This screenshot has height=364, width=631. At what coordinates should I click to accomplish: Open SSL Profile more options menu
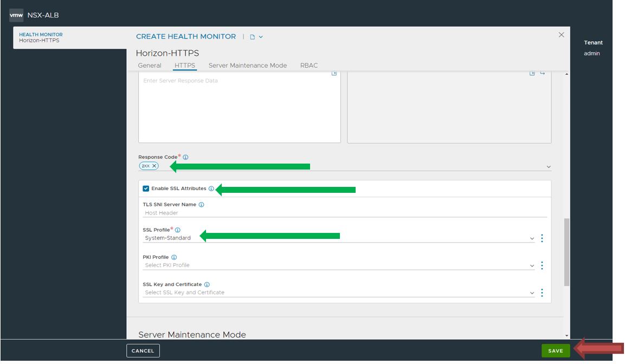(542, 238)
